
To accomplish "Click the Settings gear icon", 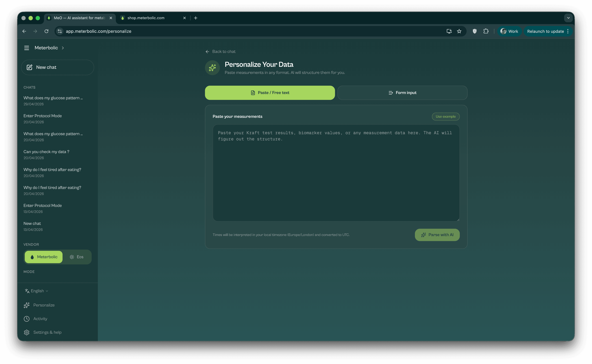I will click(26, 332).
